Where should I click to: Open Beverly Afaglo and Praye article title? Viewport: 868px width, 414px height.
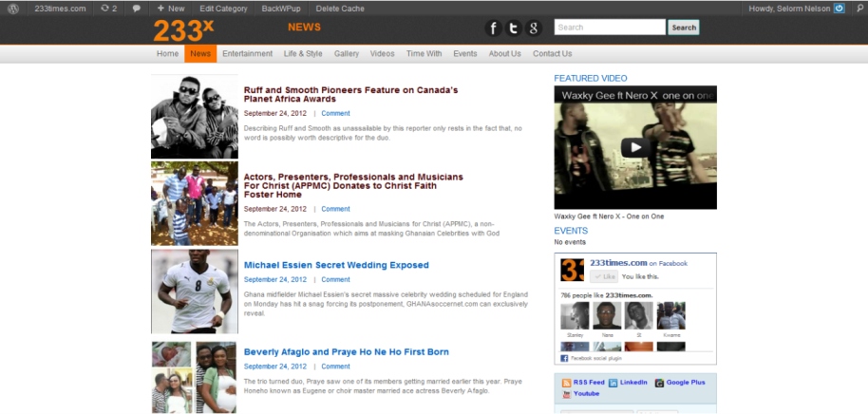[347, 352]
